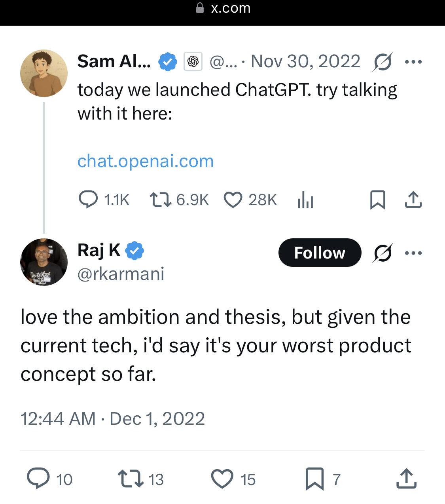This screenshot has height=504, width=445.
Task: Follow Raj K
Action: click(x=320, y=253)
